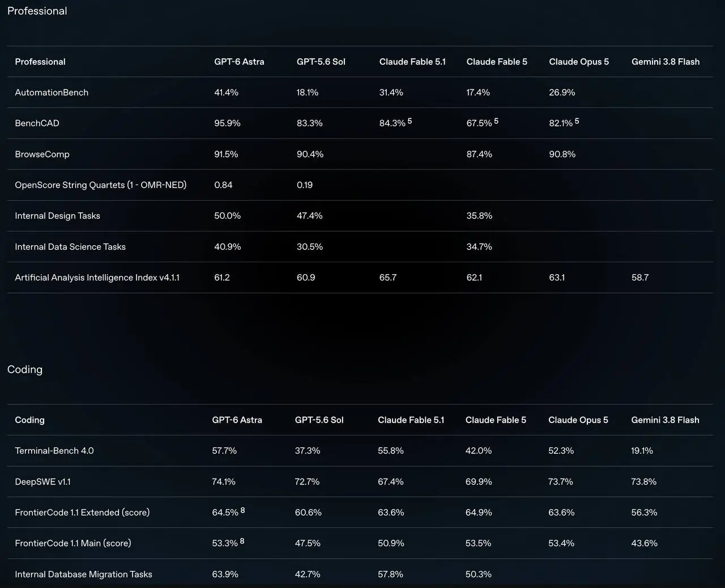
Task: Select Claude Opus 5 header in Coding table
Action: click(578, 420)
